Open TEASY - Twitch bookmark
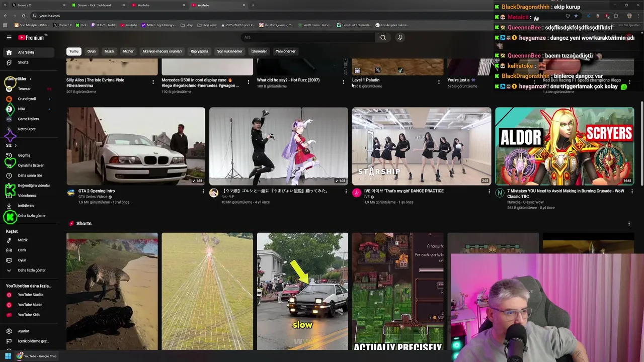644x362 pixels. [x=103, y=25]
